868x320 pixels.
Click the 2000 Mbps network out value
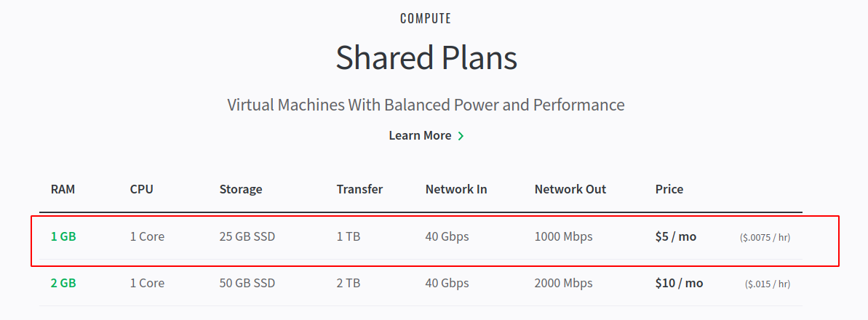click(x=564, y=283)
